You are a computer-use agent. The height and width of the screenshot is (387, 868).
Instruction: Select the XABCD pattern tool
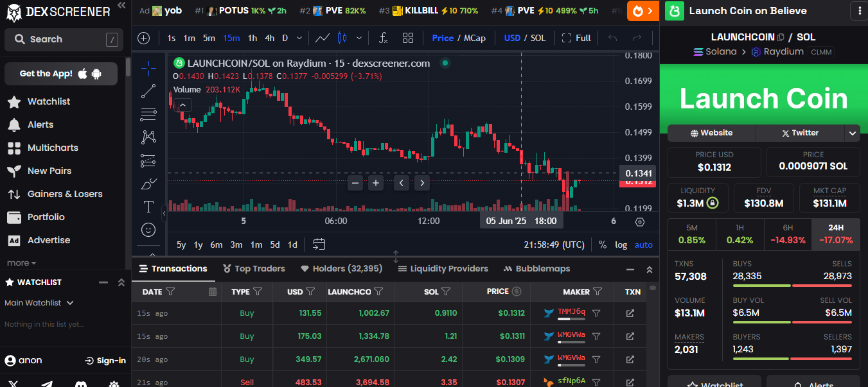[148, 137]
